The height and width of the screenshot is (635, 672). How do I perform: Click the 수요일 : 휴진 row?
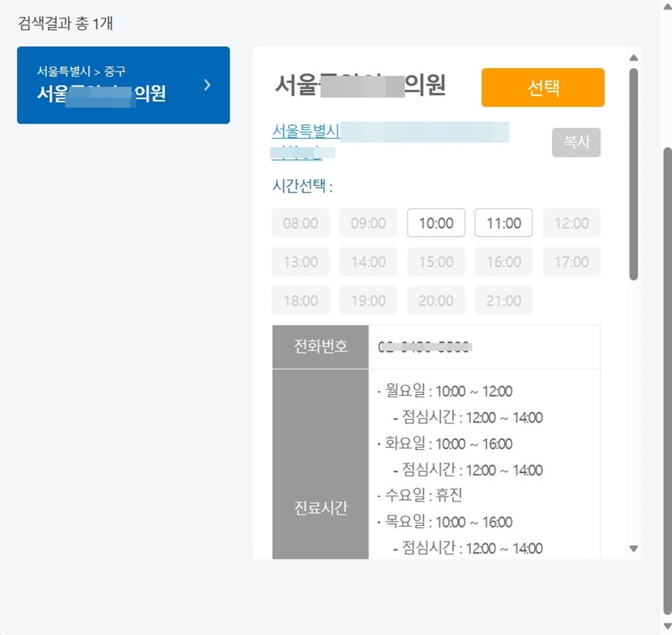(x=419, y=496)
